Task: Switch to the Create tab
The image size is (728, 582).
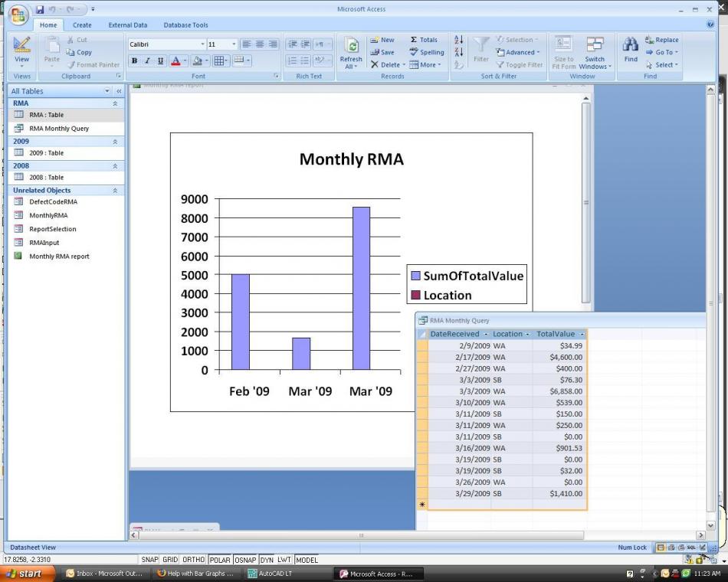Action: [82, 25]
